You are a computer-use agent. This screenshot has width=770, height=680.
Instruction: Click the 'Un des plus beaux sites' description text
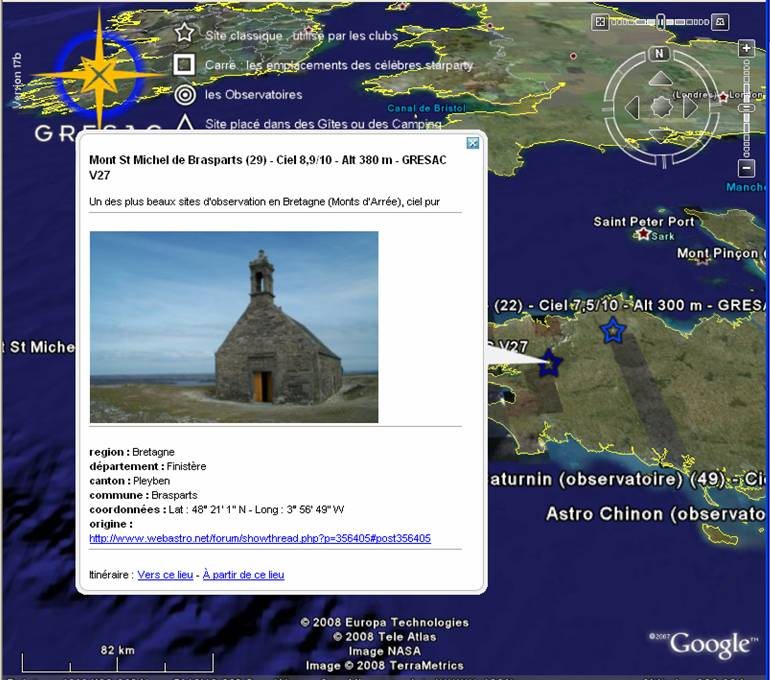tap(264, 201)
